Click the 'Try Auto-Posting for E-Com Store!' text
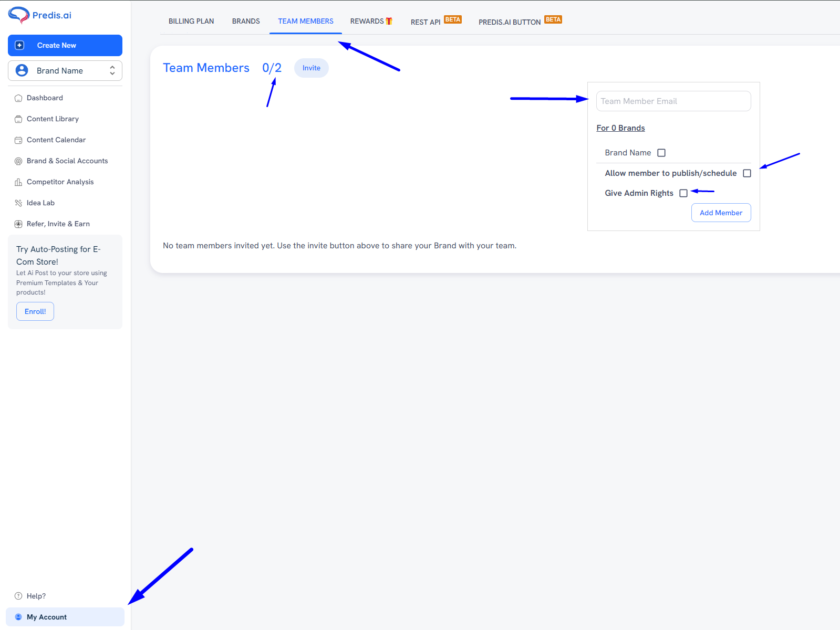This screenshot has height=630, width=840. [x=58, y=255]
